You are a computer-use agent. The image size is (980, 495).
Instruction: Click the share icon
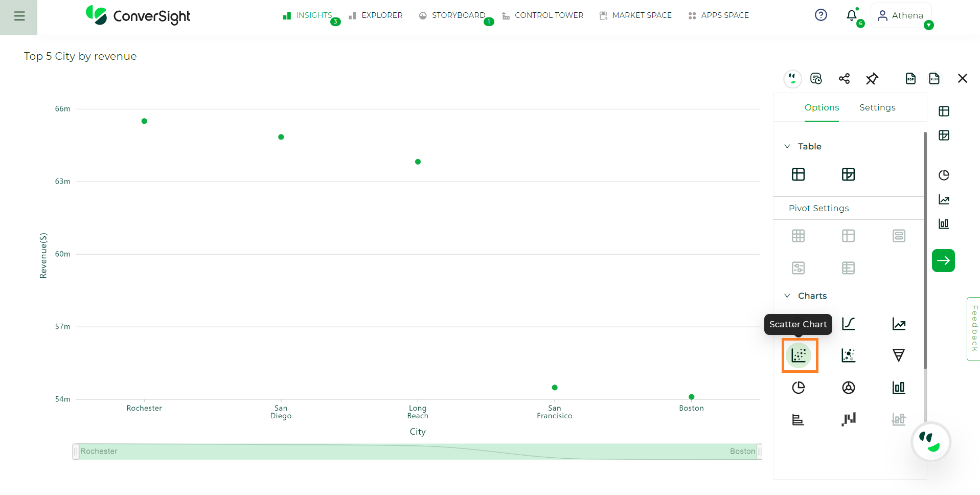(x=844, y=79)
